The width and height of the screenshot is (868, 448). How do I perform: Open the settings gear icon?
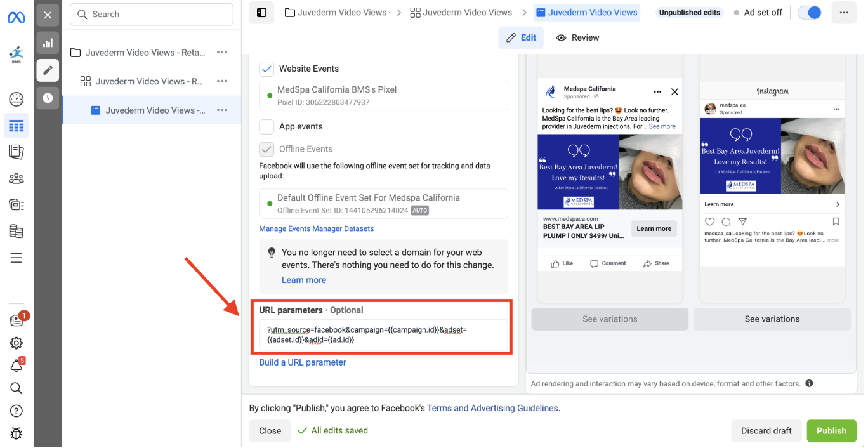[16, 343]
